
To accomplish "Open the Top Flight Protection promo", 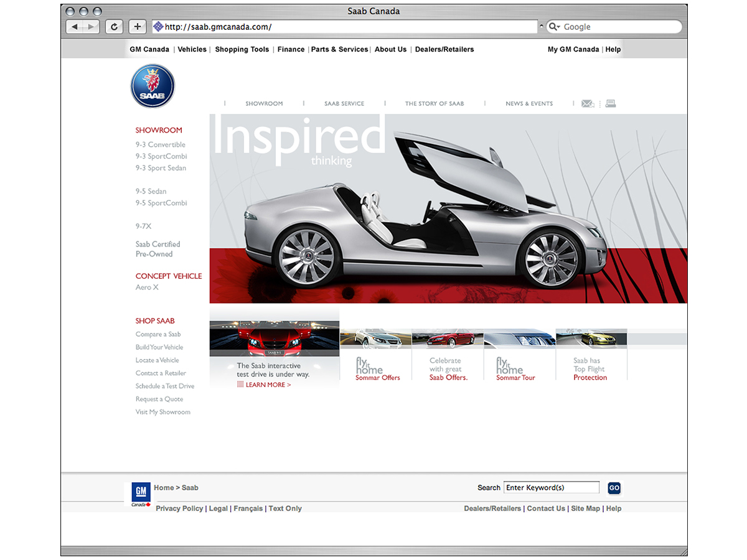I will click(591, 355).
